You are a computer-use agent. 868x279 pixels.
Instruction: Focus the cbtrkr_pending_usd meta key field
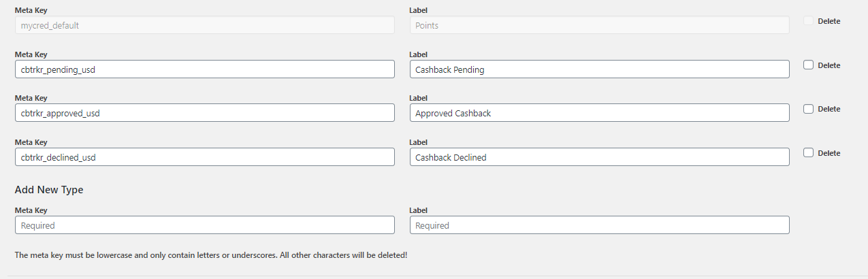(204, 69)
